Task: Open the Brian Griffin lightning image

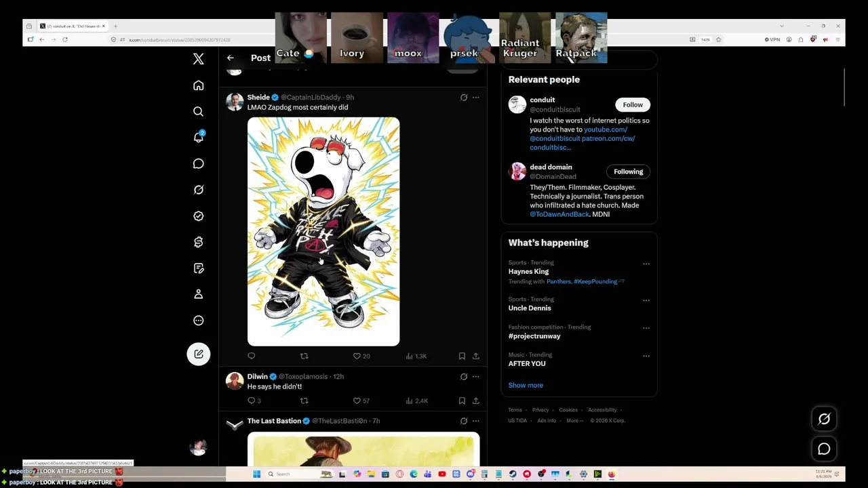Action: pyautogui.click(x=323, y=232)
